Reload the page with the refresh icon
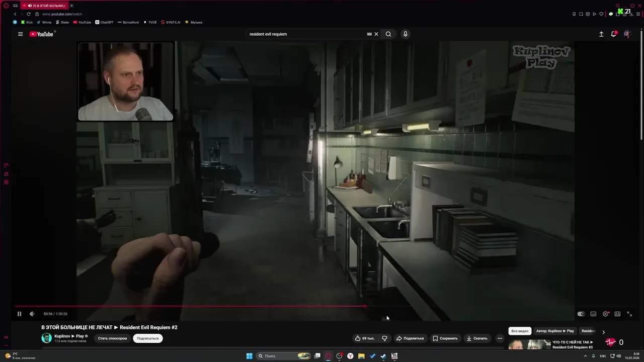The width and height of the screenshot is (644, 362). coord(29,14)
